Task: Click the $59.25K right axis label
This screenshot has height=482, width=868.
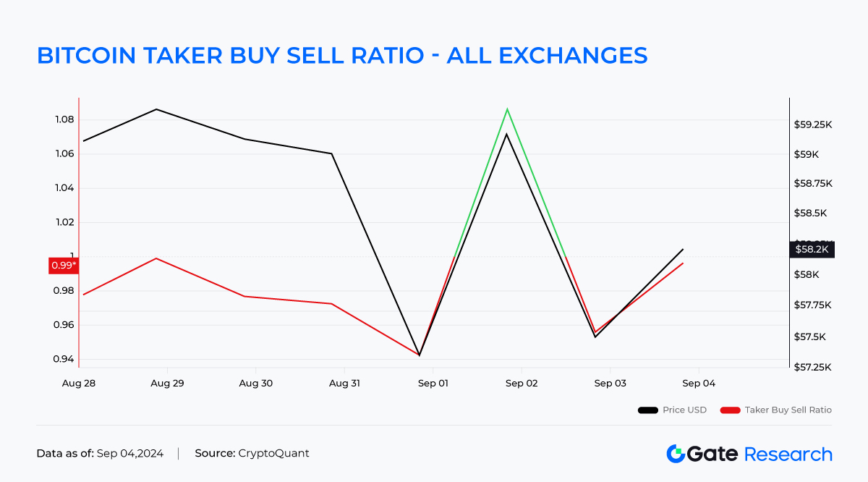Action: point(814,125)
